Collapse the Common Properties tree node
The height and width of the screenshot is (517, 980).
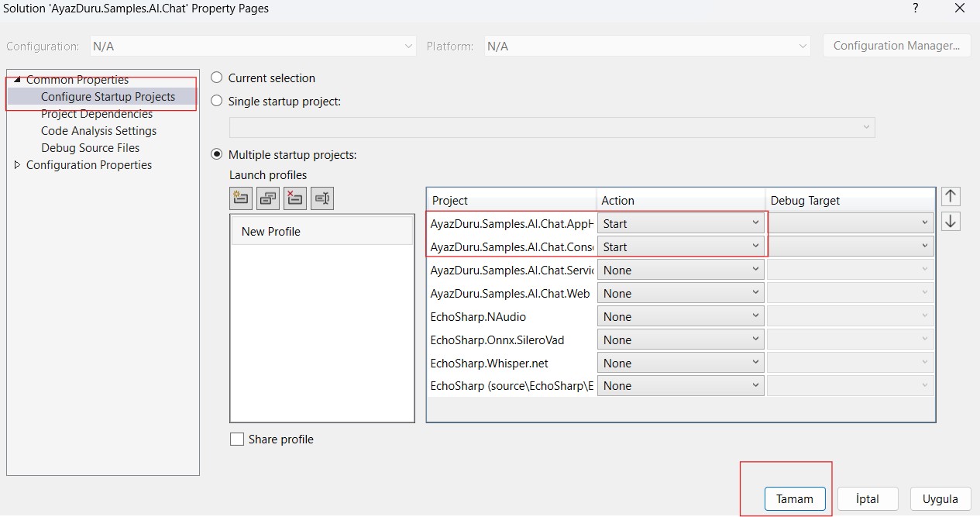19,80
